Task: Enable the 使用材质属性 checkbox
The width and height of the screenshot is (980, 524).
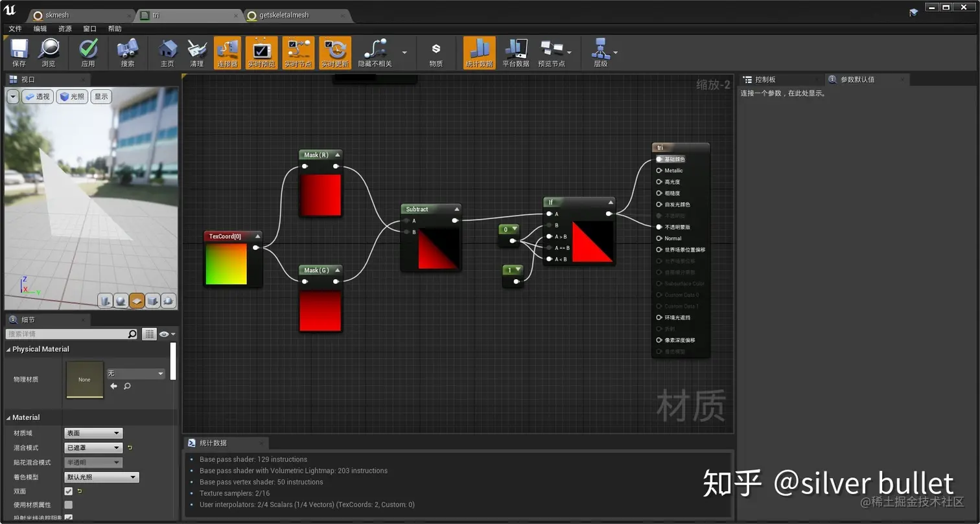Action: pyautogui.click(x=69, y=505)
